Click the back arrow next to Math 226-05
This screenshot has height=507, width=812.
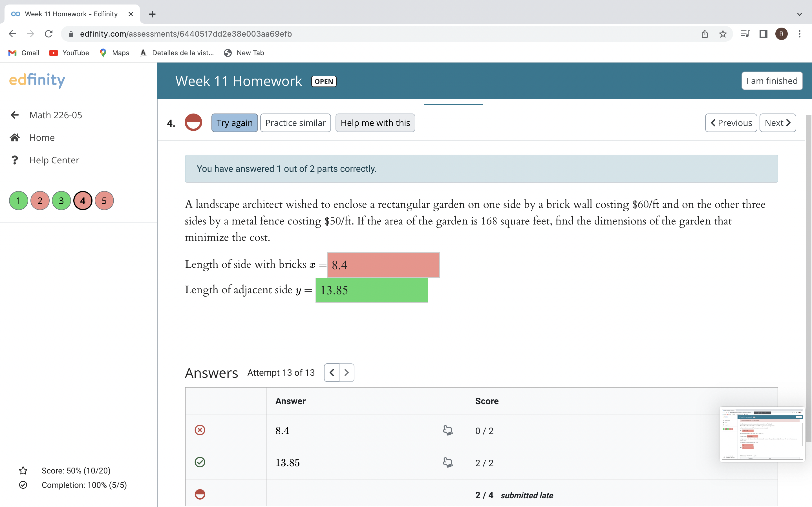click(x=15, y=115)
